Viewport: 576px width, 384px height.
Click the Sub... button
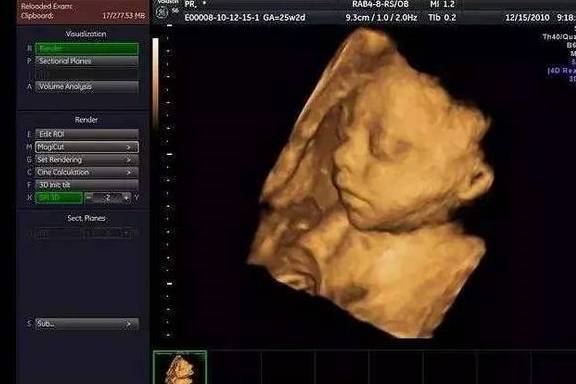[87, 324]
